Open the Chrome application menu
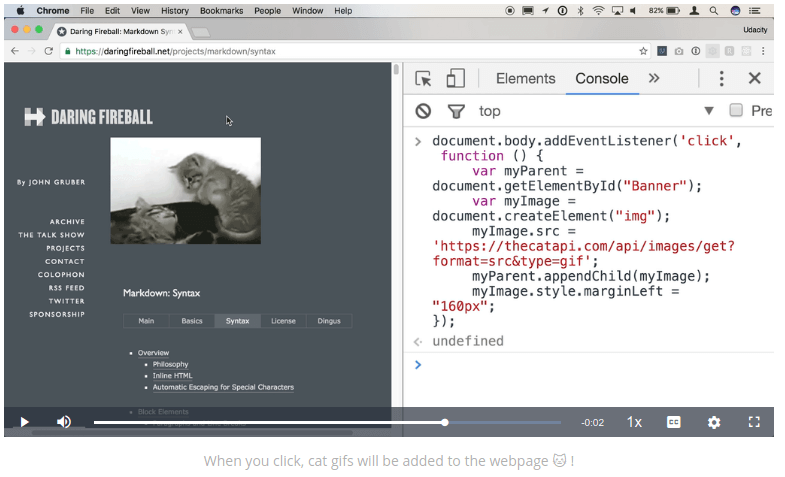Image resolution: width=785 pixels, height=477 pixels. (53, 11)
